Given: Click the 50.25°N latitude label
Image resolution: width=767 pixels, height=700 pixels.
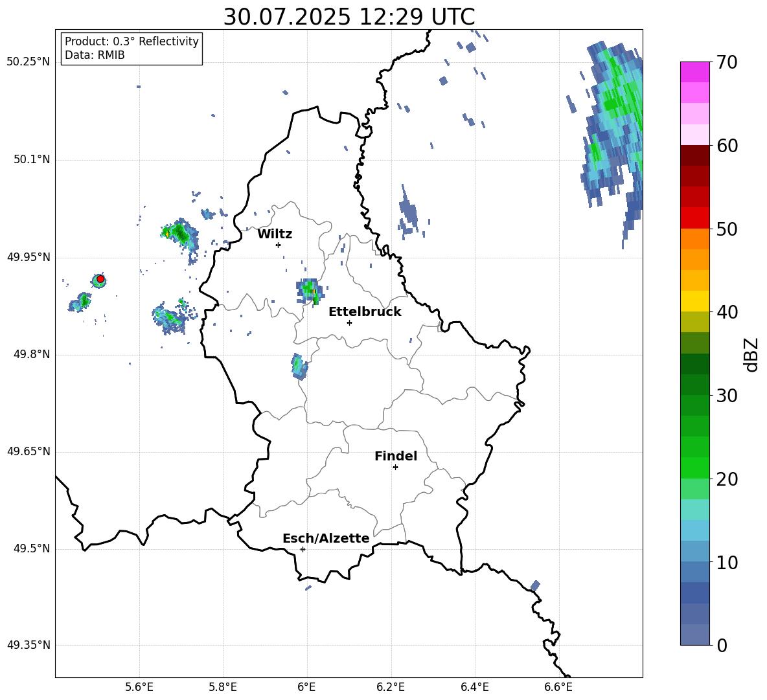Looking at the screenshot, I should (x=28, y=62).
